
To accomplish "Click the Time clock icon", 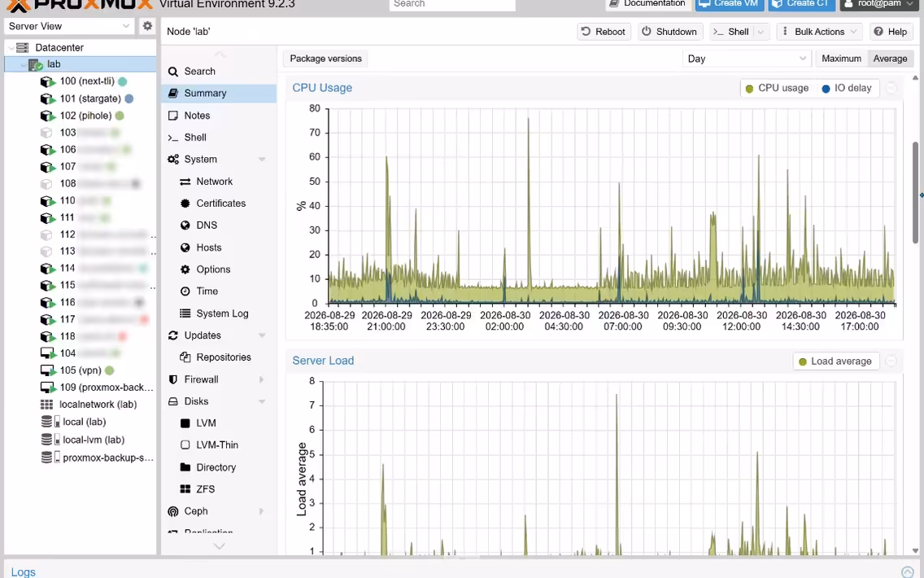I will pyautogui.click(x=185, y=291).
